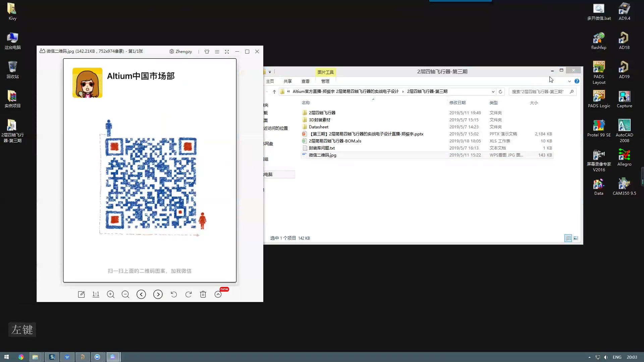Open the address bar history dropdown

pyautogui.click(x=493, y=92)
